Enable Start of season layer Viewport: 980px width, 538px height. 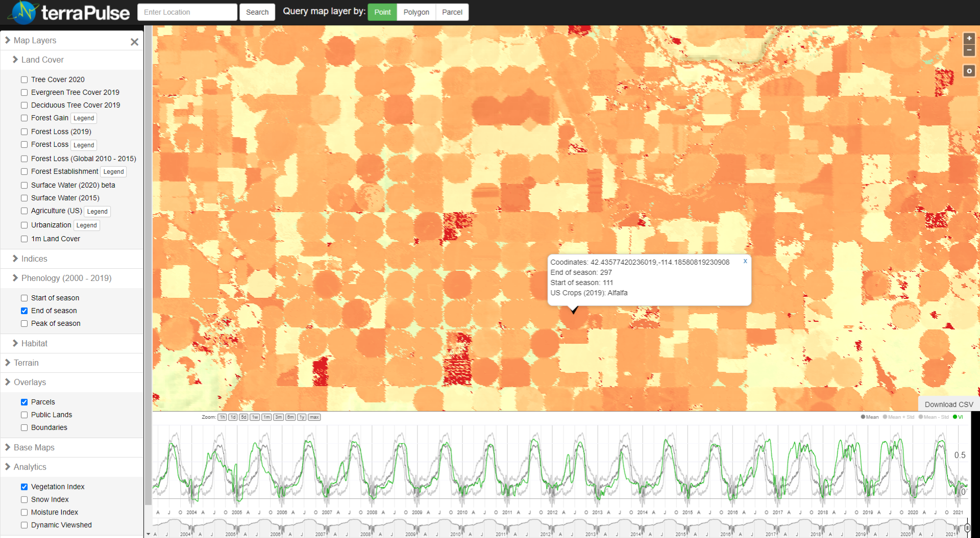point(24,298)
